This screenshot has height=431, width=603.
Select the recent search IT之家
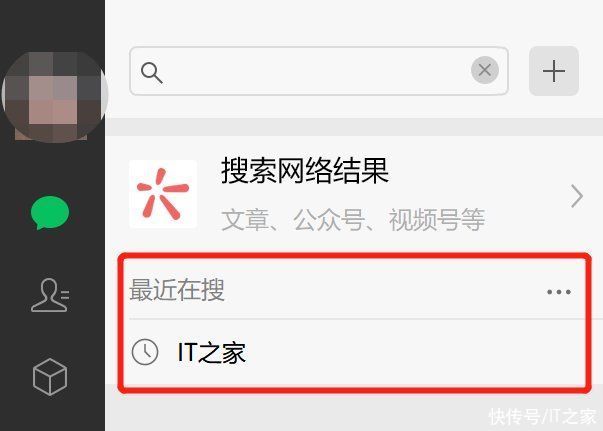pos(212,353)
